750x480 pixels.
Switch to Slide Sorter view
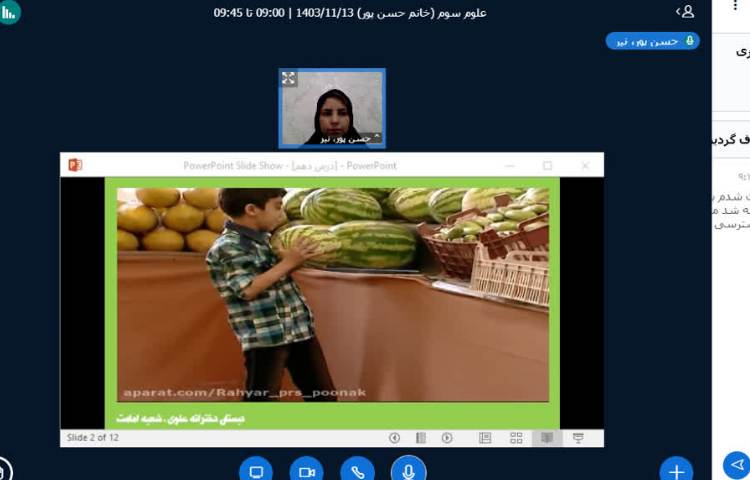[x=516, y=438]
